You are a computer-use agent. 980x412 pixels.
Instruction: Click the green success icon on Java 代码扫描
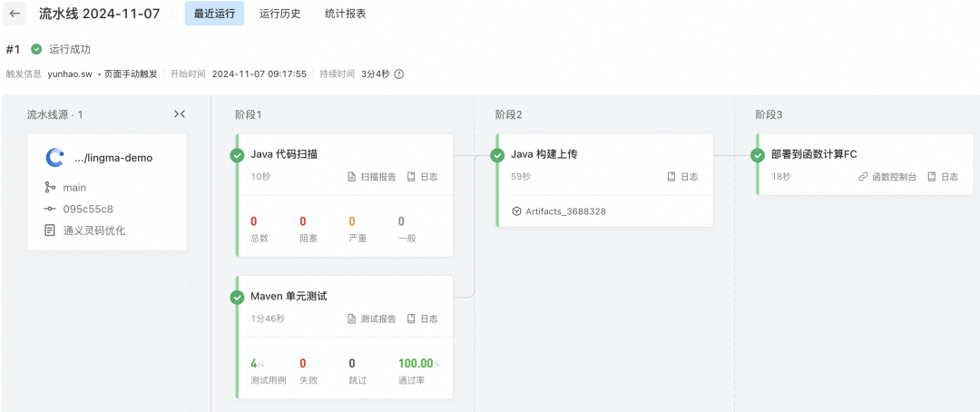tap(237, 155)
